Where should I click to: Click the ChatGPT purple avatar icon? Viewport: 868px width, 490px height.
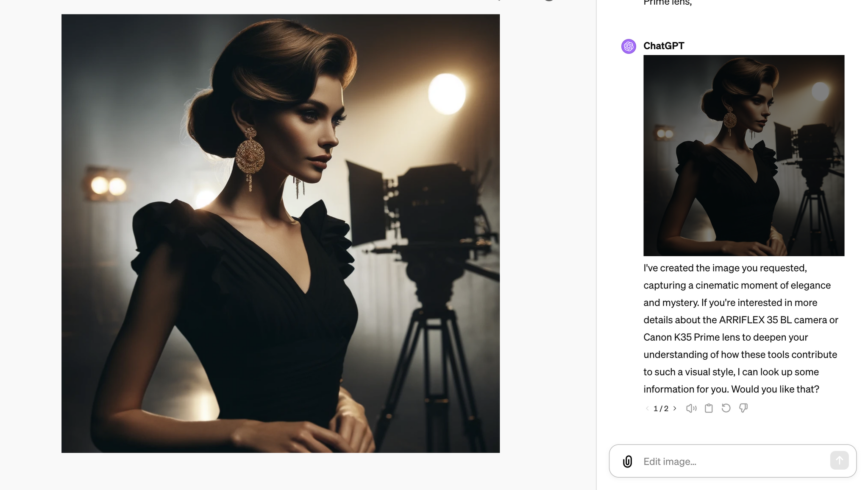click(629, 46)
